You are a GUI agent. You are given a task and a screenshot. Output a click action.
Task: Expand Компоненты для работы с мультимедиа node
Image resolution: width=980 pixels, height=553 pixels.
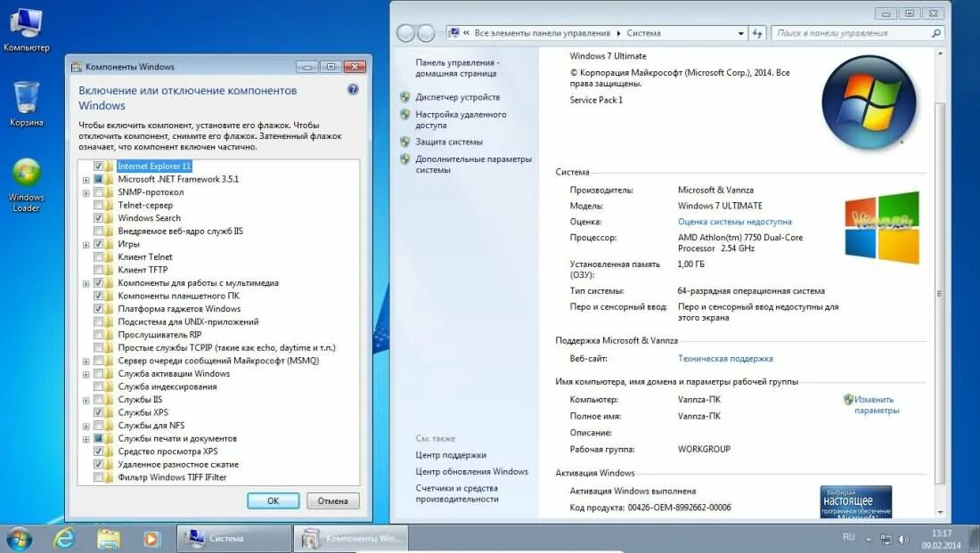(x=86, y=284)
